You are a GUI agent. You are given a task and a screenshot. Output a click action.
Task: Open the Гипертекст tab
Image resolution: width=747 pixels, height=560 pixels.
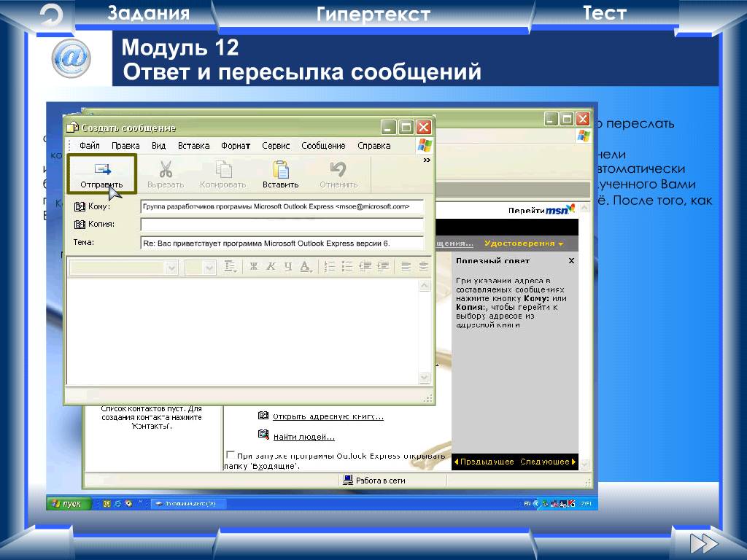click(x=373, y=15)
